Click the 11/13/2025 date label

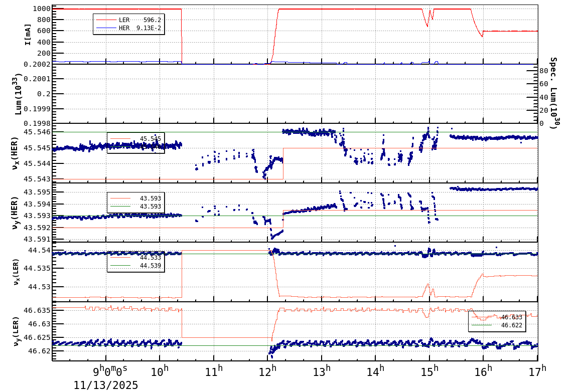click(105, 385)
